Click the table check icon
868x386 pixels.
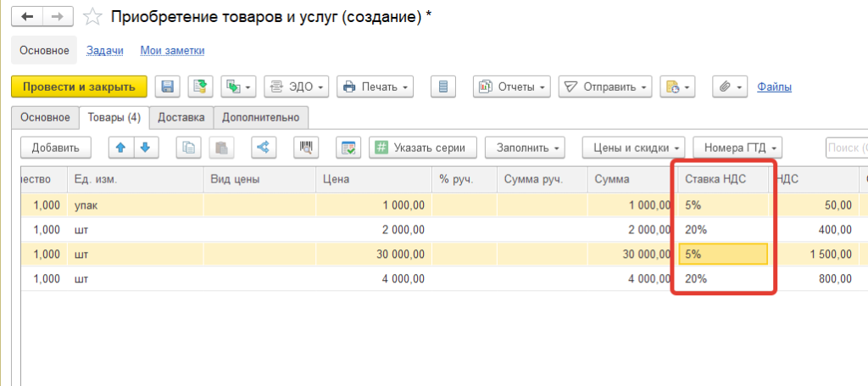pyautogui.click(x=348, y=148)
